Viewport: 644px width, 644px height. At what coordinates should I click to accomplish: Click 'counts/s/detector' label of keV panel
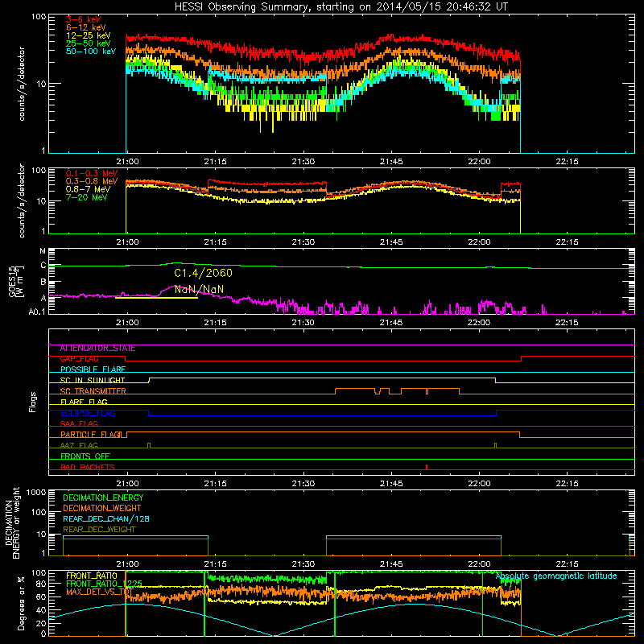(22, 84)
